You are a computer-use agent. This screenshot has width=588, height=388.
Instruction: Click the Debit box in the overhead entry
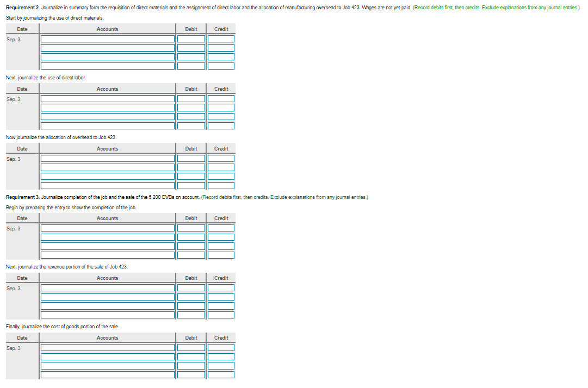[191, 158]
